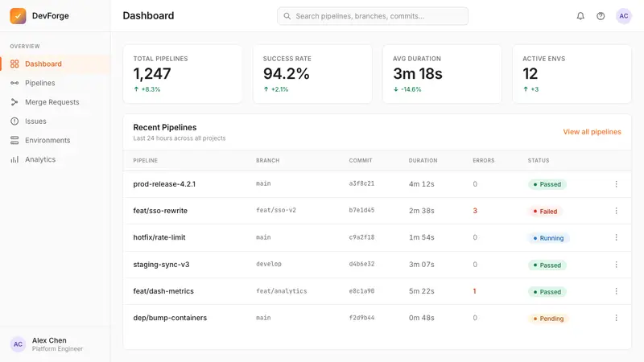Click duration 4m 12s
This screenshot has height=362, width=644.
[421, 184]
